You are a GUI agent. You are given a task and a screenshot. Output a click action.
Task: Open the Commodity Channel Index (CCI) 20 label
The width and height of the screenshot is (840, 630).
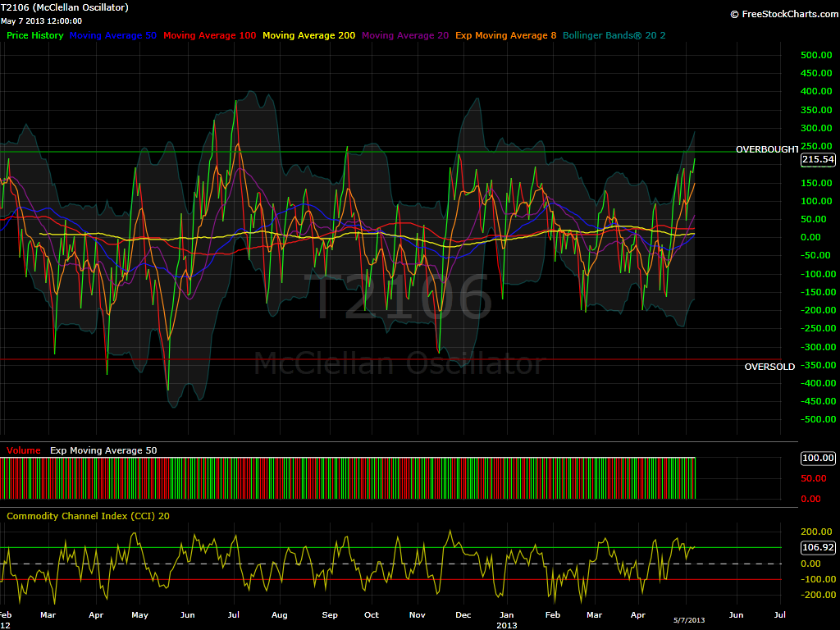tap(88, 516)
